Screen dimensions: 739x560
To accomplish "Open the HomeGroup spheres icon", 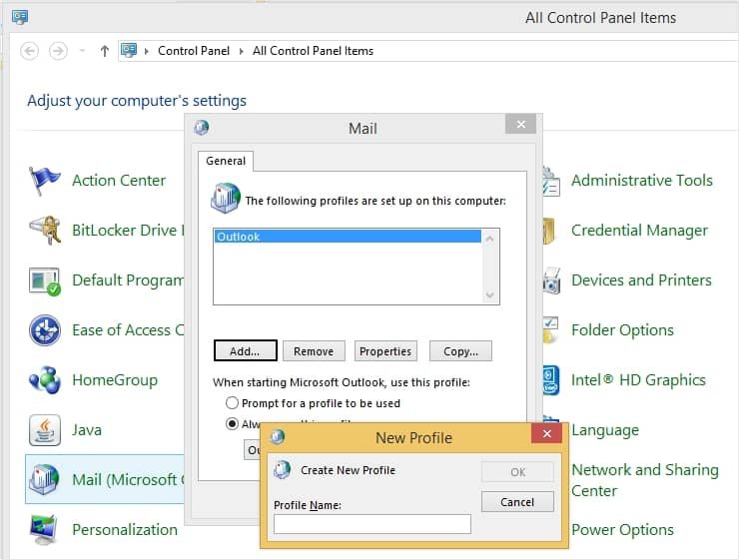I will 45,380.
